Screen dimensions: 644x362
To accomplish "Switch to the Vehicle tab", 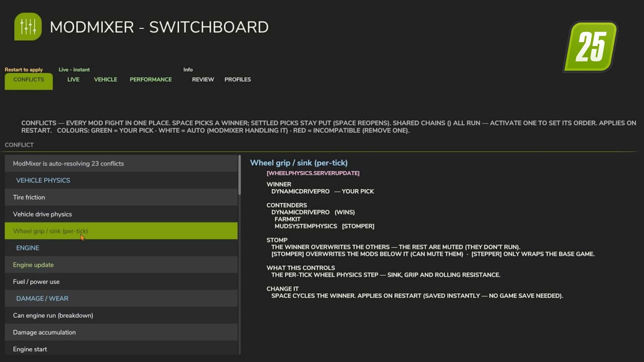I will [x=105, y=80].
